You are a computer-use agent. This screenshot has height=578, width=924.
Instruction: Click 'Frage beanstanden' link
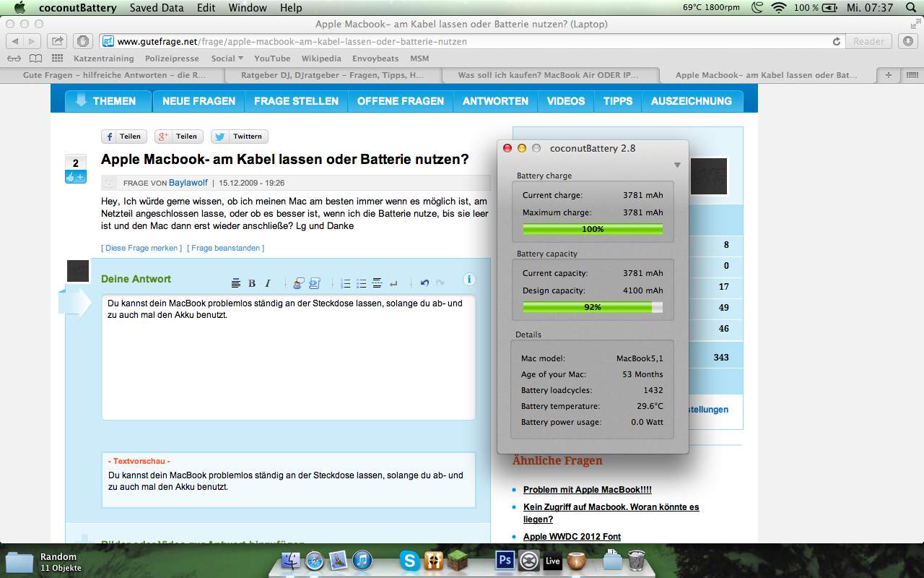pos(225,248)
